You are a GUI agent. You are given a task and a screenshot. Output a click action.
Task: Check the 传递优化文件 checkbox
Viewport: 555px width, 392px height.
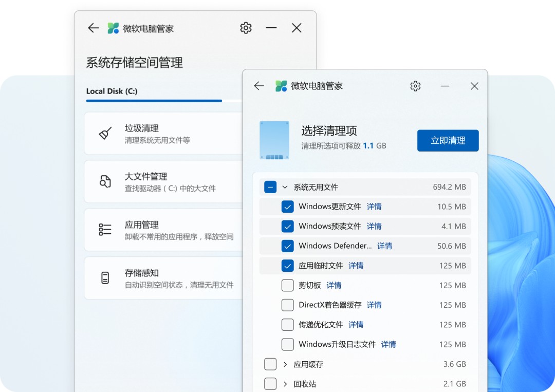[x=287, y=325]
